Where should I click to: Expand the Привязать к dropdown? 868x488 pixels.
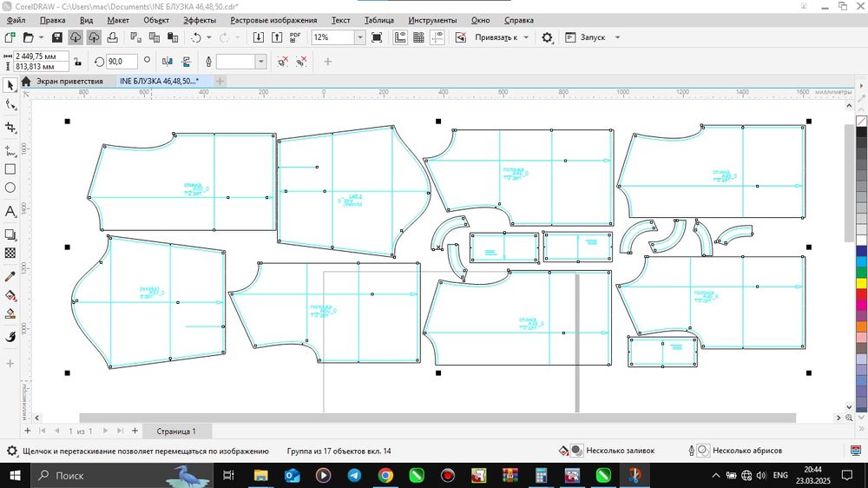click(x=526, y=37)
